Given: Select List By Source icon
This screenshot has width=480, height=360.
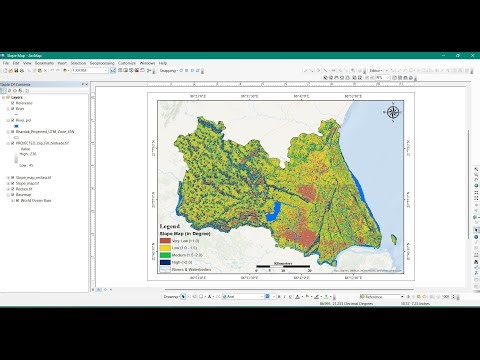Looking at the screenshot, I should [9, 90].
